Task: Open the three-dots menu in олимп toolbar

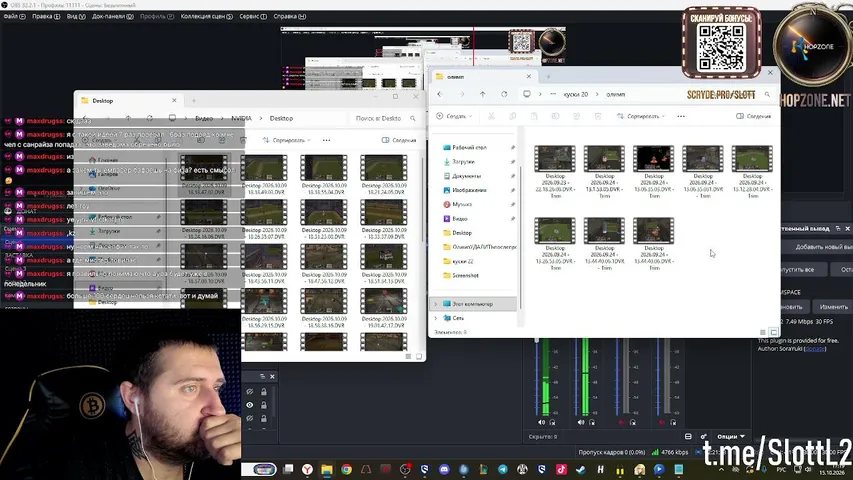Action: point(681,116)
